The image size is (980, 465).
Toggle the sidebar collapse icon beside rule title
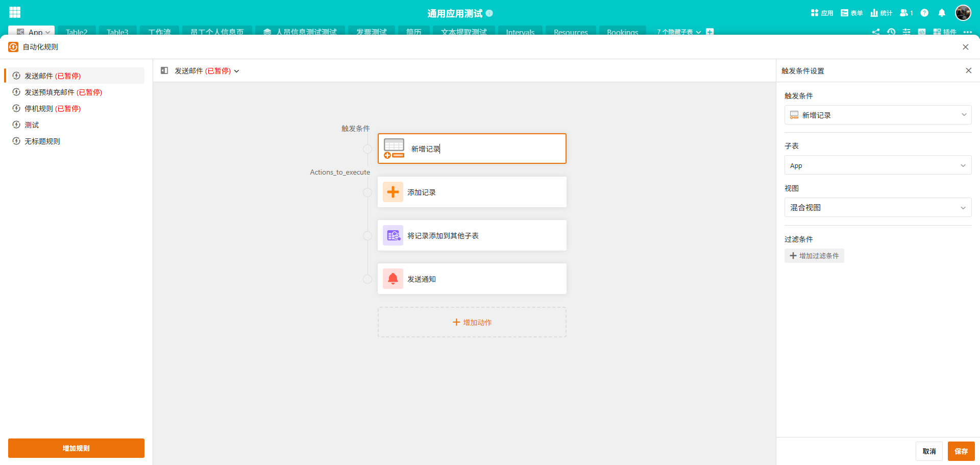pos(164,71)
